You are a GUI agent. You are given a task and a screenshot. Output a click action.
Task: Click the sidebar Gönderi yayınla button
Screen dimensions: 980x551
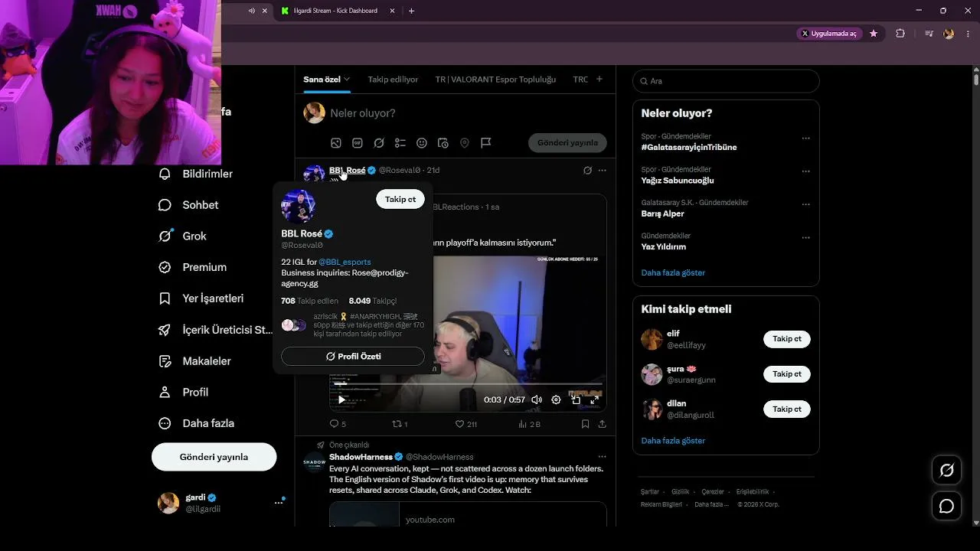[214, 457]
